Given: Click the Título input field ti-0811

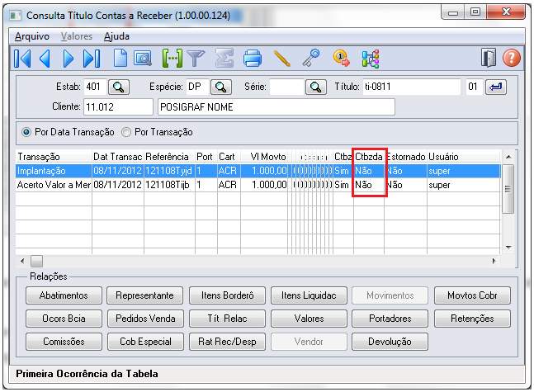Looking at the screenshot, I should pyautogui.click(x=411, y=87).
